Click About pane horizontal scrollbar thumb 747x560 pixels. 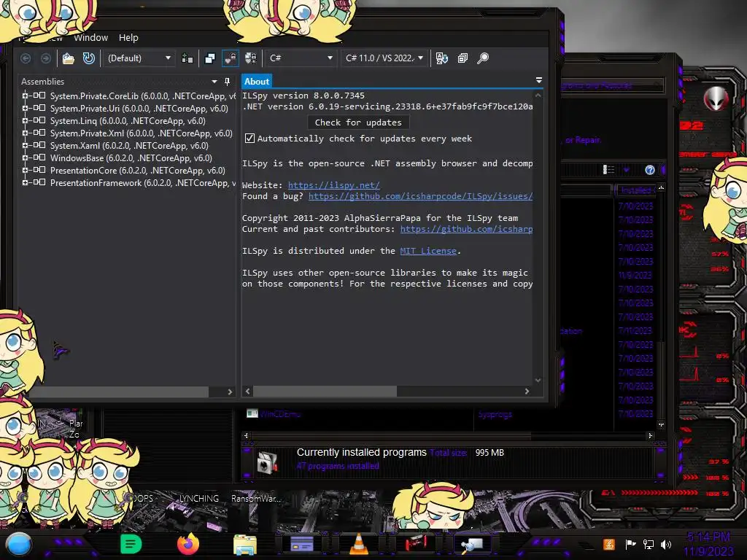(325, 391)
